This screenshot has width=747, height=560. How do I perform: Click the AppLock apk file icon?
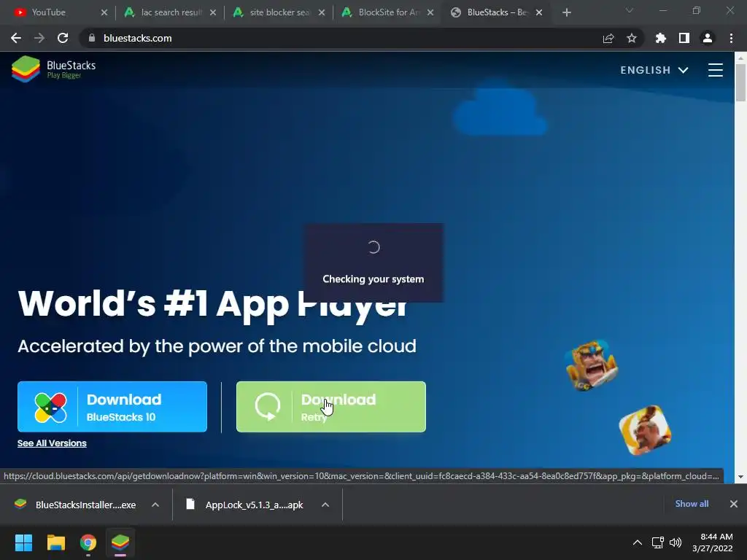coord(190,504)
